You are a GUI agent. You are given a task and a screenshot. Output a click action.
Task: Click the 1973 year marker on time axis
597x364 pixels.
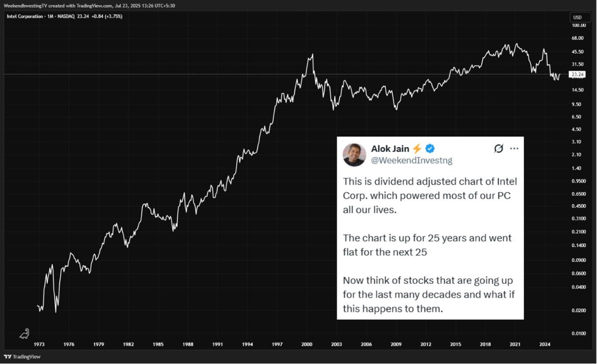pyautogui.click(x=39, y=345)
